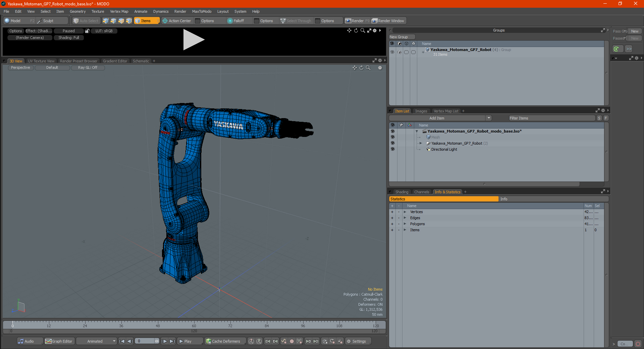Image resolution: width=644 pixels, height=349 pixels.
Task: Select Polygons component mode icon
Action: pyautogui.click(x=121, y=21)
